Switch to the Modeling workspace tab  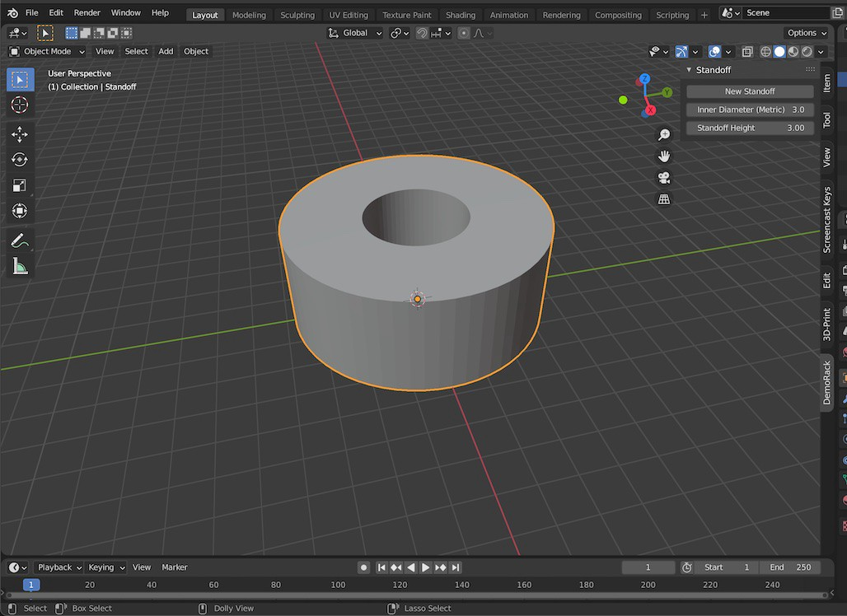click(249, 15)
